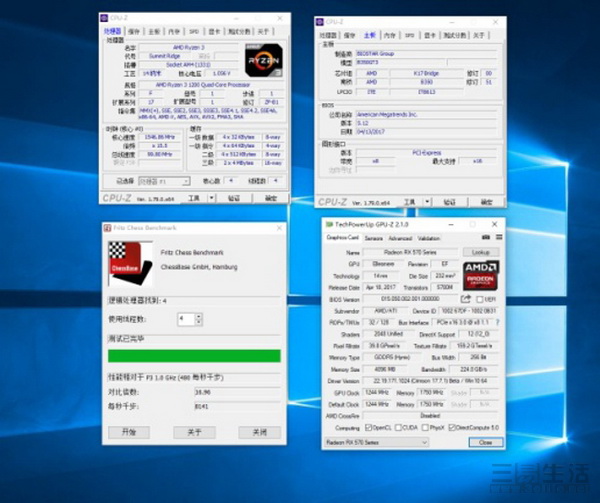Click 确定 button in CPU-Z processor window
This screenshot has width=600, height=503.
pyautogui.click(x=271, y=198)
